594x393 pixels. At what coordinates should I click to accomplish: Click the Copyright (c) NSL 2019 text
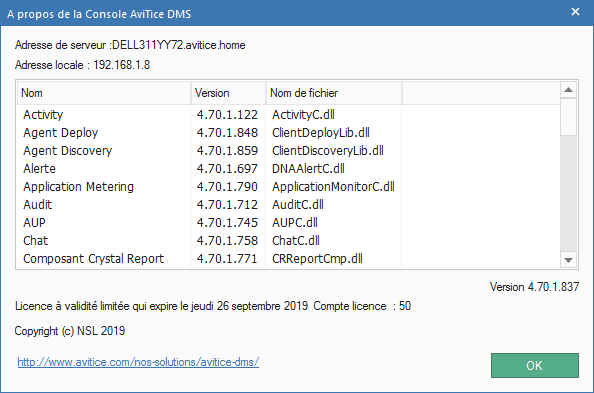point(70,331)
